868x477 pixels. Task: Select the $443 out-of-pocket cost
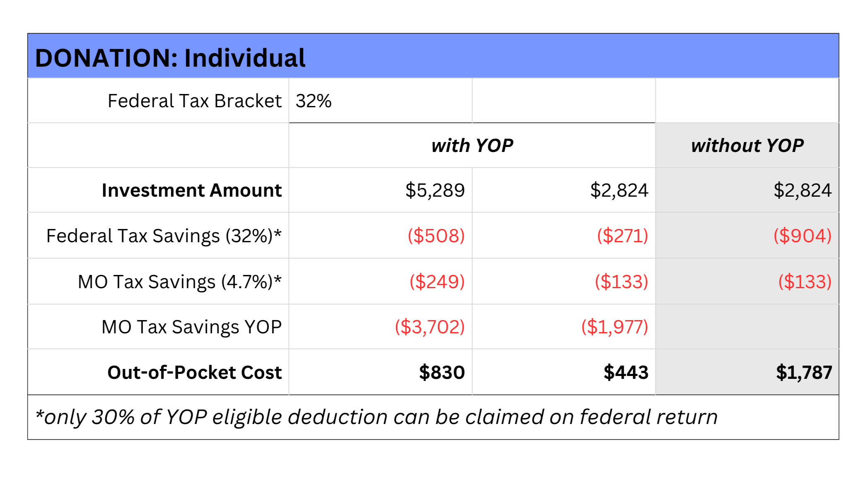[626, 372]
